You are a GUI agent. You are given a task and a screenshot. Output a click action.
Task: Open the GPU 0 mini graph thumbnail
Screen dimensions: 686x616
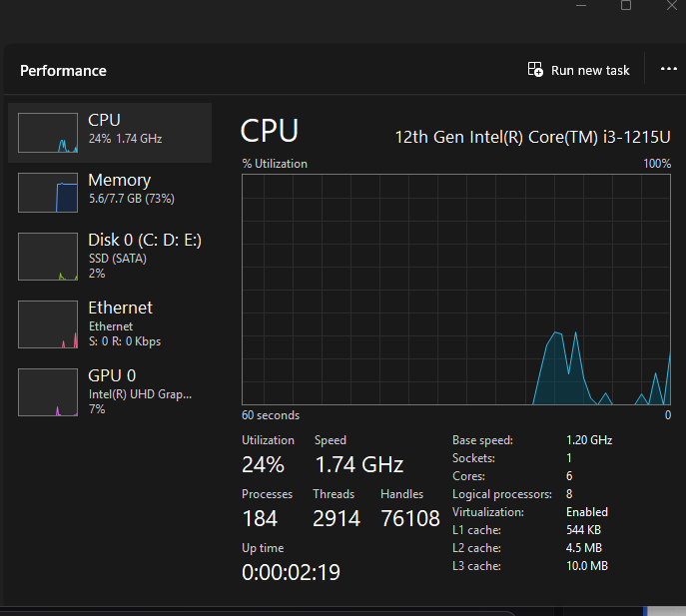tap(48, 393)
